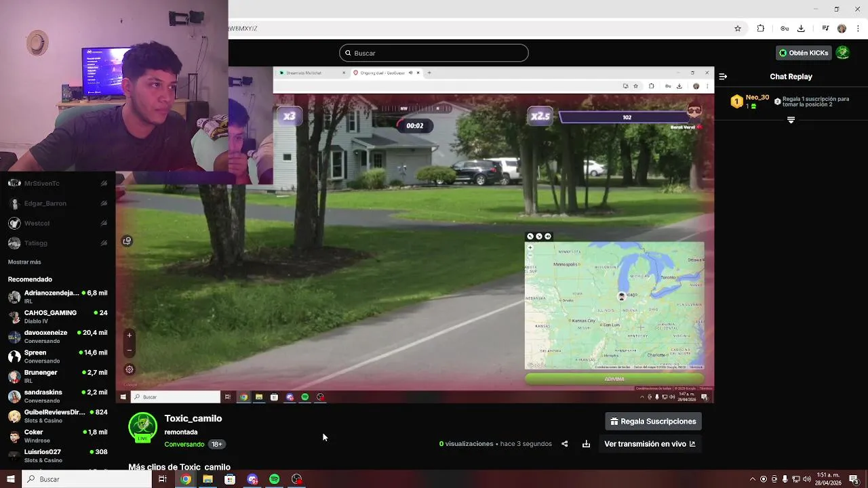Open new tab plus in the video browser
The height and width of the screenshot is (488, 868).
click(x=429, y=73)
